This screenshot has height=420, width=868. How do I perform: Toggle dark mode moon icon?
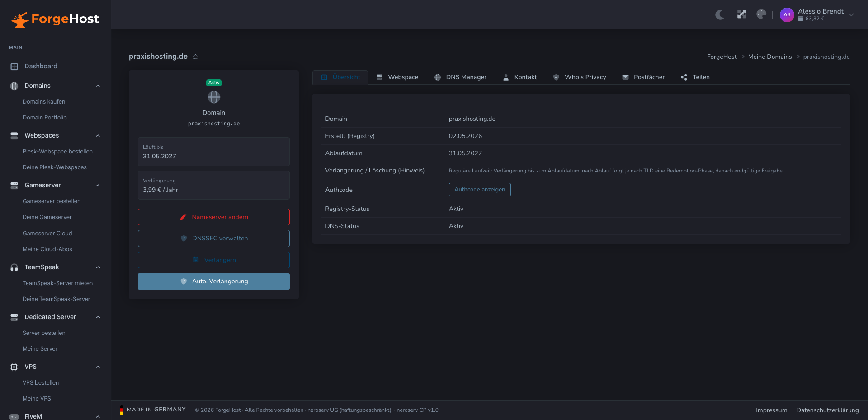(x=720, y=14)
